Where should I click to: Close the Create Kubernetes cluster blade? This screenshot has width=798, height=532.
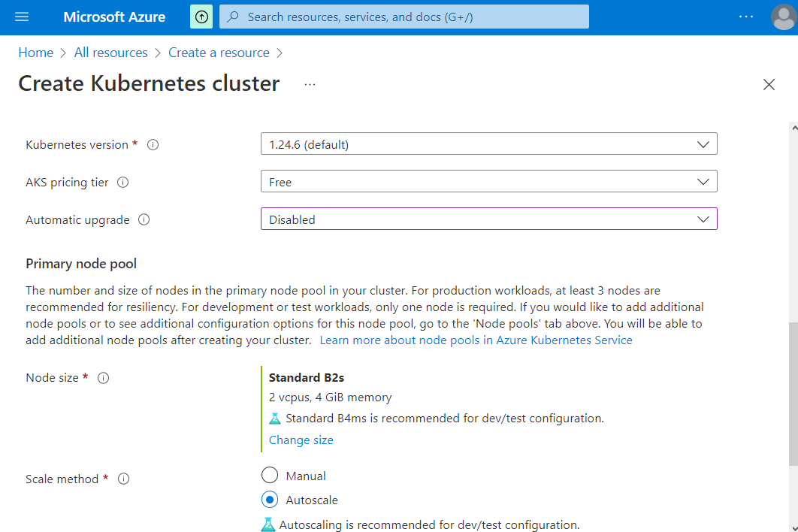point(769,84)
